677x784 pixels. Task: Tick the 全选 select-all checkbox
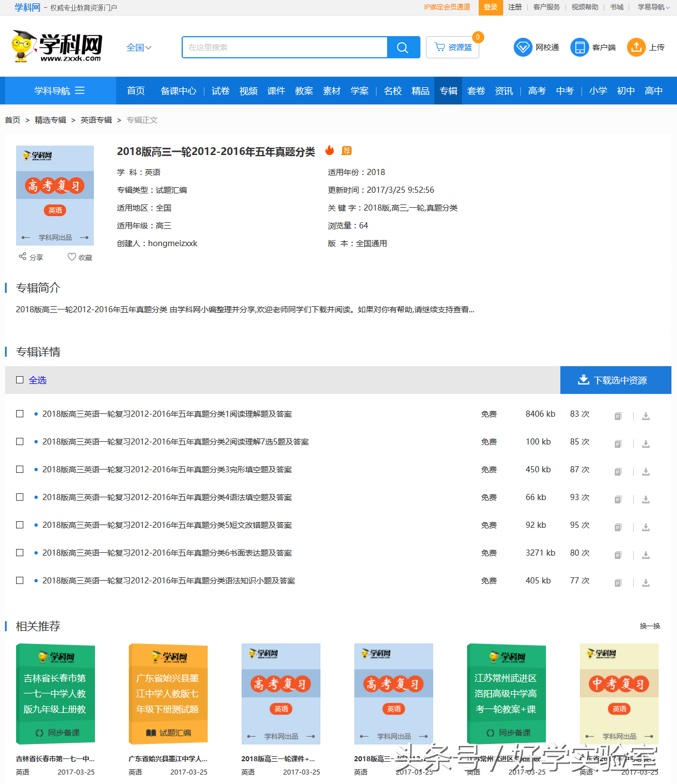click(x=20, y=380)
